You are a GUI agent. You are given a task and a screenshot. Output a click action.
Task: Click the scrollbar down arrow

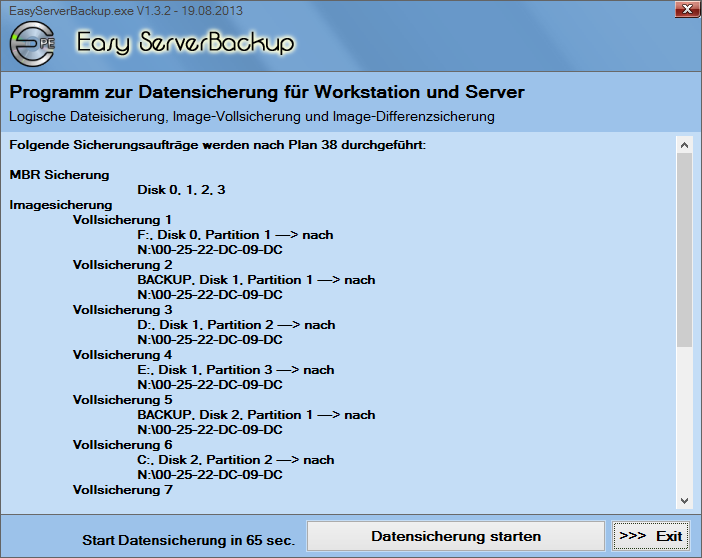[684, 500]
